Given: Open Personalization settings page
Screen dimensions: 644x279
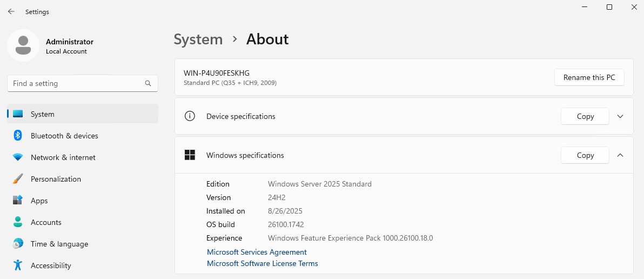Looking at the screenshot, I should pyautogui.click(x=83, y=179).
